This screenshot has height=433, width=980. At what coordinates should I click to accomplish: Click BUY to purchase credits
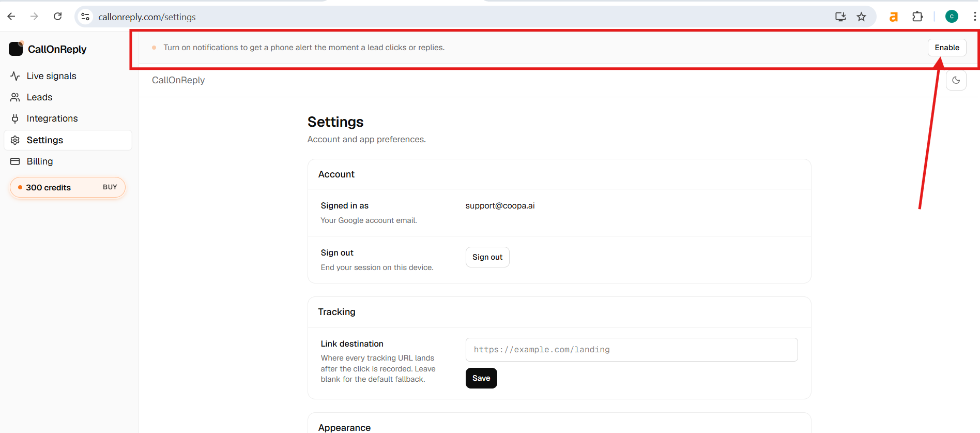pyautogui.click(x=110, y=187)
